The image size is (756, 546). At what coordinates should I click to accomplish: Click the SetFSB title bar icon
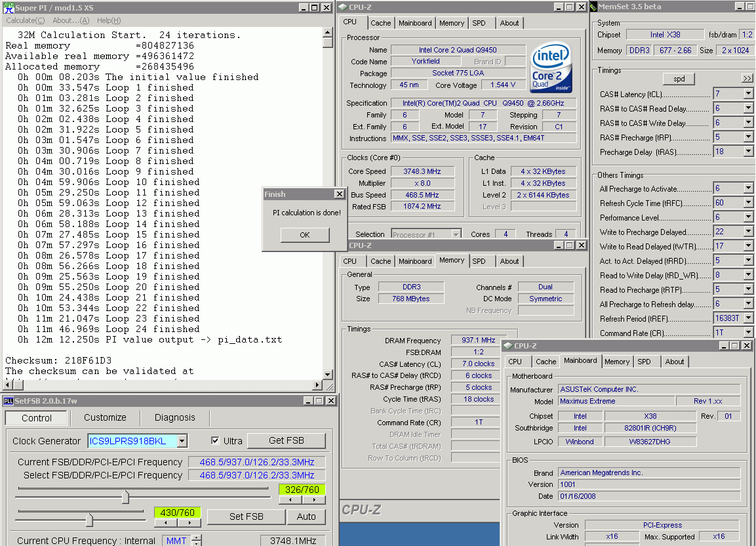pos(9,401)
